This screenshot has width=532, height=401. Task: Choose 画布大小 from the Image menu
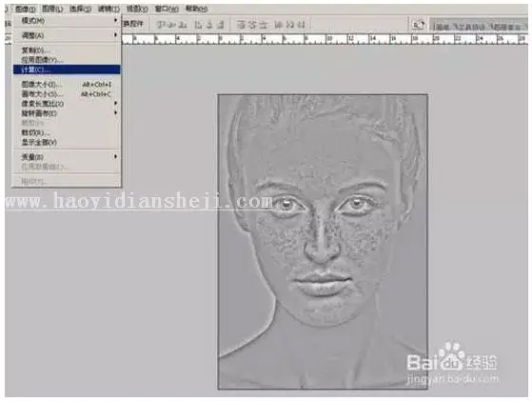tap(67, 93)
